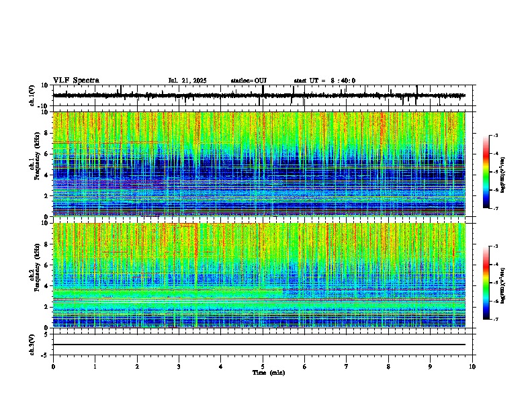Click the "ch.3(V)" vertical axis label
Image resolution: width=532 pixels, height=411 pixels.
tap(32, 345)
